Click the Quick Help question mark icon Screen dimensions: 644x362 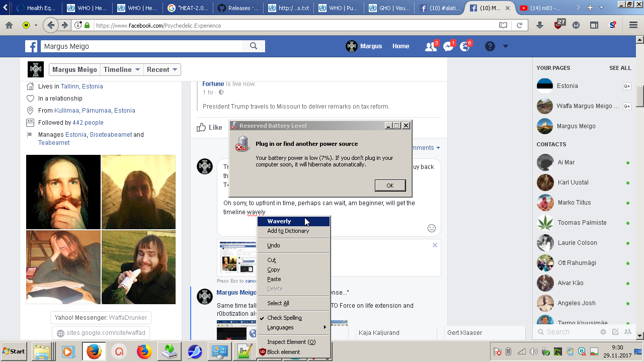point(490,46)
